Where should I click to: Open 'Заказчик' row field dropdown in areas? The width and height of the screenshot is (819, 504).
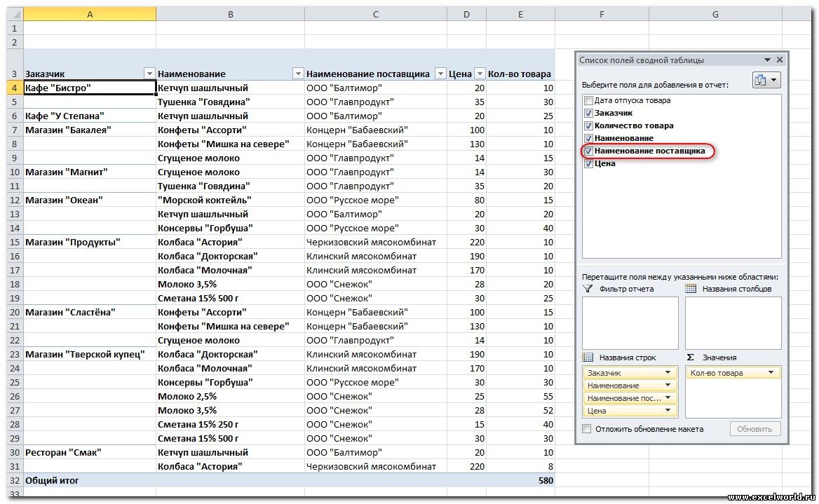(668, 372)
